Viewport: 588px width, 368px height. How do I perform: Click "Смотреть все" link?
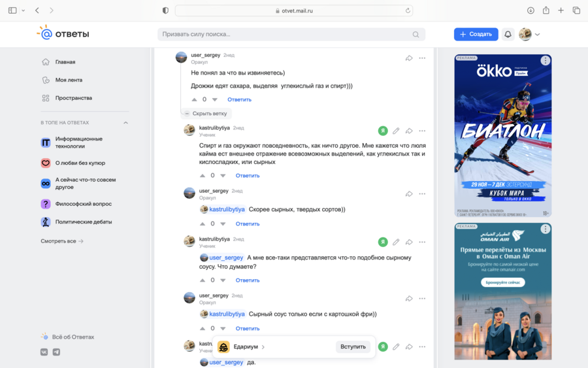pyautogui.click(x=62, y=241)
